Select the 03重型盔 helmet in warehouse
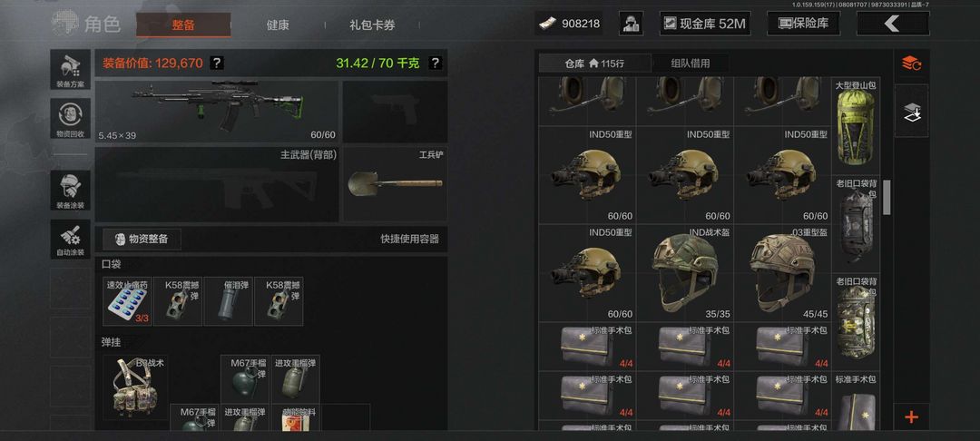 782,273
